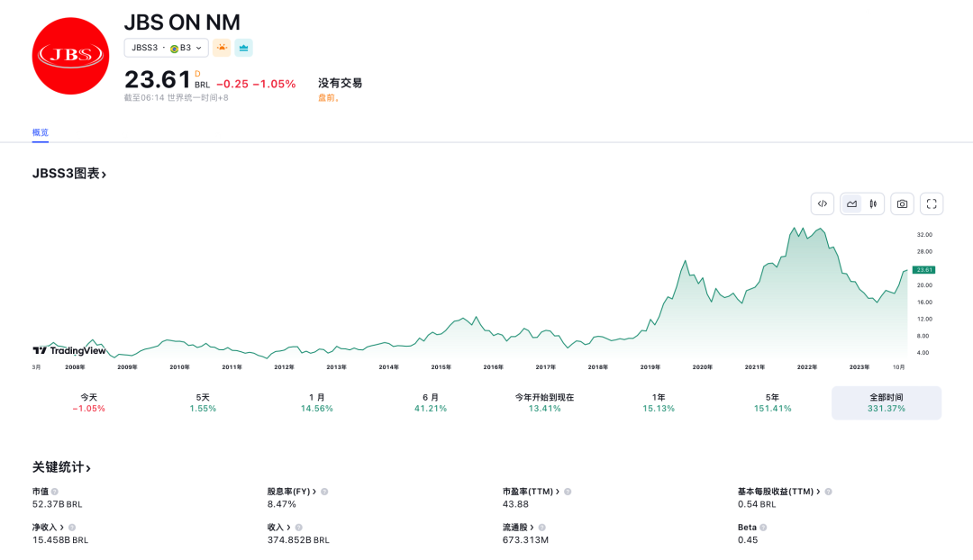
Task: Click the info icon next to 股息率(FY)
Action: click(x=324, y=492)
